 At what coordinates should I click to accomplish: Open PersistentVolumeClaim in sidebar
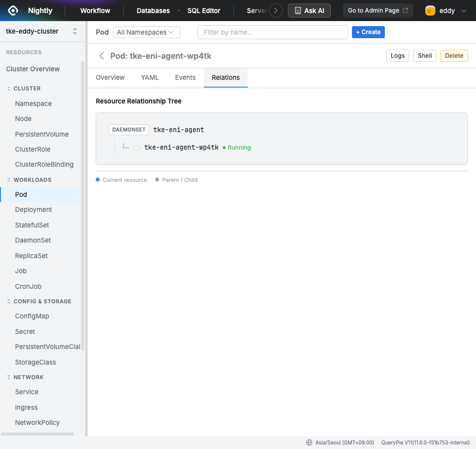click(x=48, y=347)
